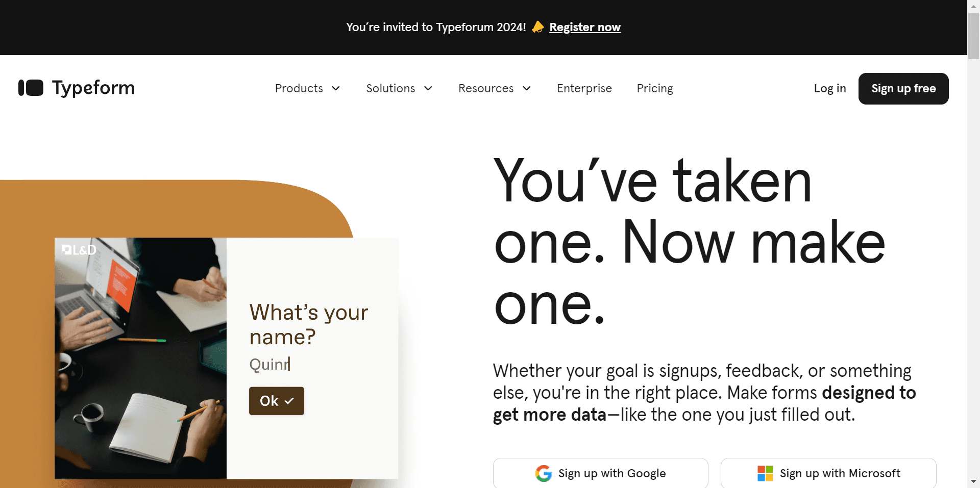Click the Sign up with Google button
Screen dimensions: 980x488
600,473
